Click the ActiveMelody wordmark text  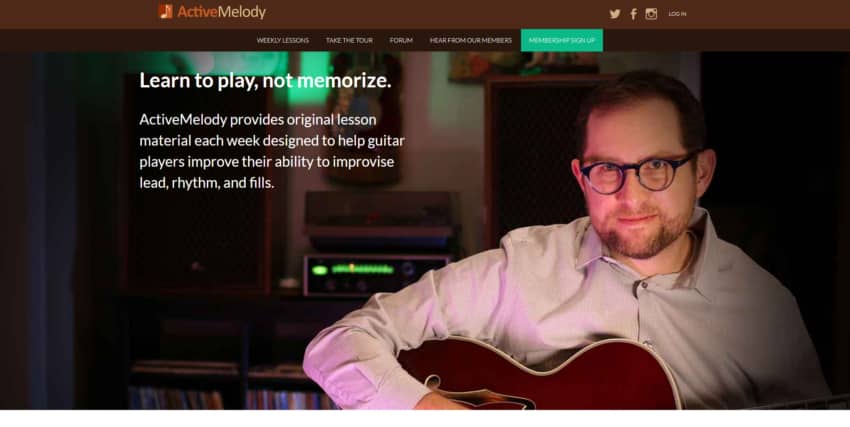(222, 12)
